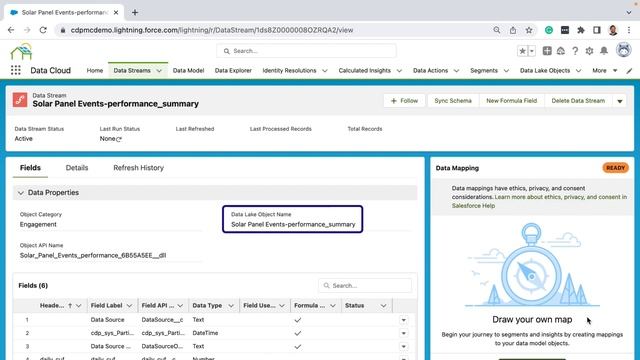
Task: Open the global actions plus icon
Action: 547,51
